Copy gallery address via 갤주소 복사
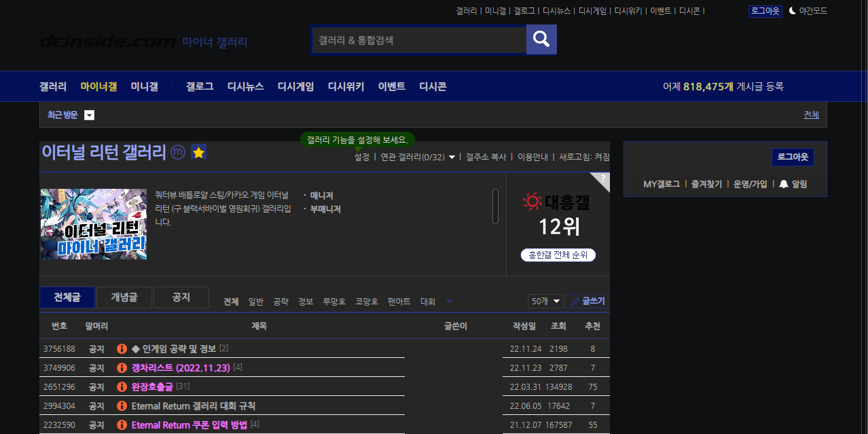Image resolution: width=868 pixels, height=434 pixels. (x=486, y=156)
